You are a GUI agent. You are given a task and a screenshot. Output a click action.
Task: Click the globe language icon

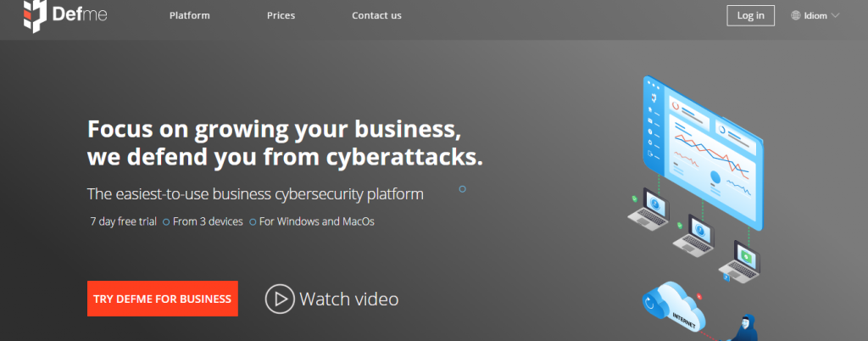pyautogui.click(x=795, y=15)
